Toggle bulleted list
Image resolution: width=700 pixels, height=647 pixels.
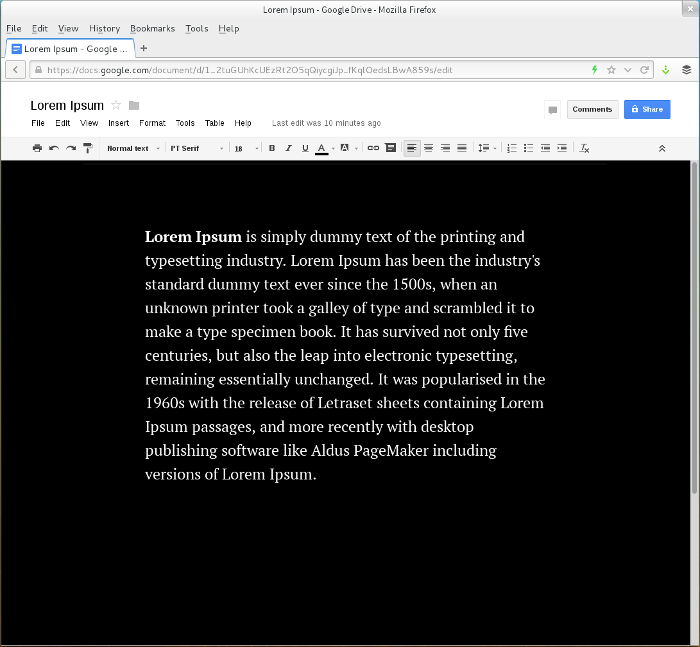(529, 148)
